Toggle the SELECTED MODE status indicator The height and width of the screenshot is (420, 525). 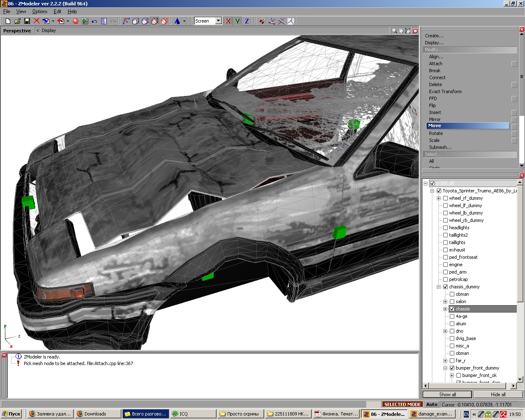[x=402, y=404]
